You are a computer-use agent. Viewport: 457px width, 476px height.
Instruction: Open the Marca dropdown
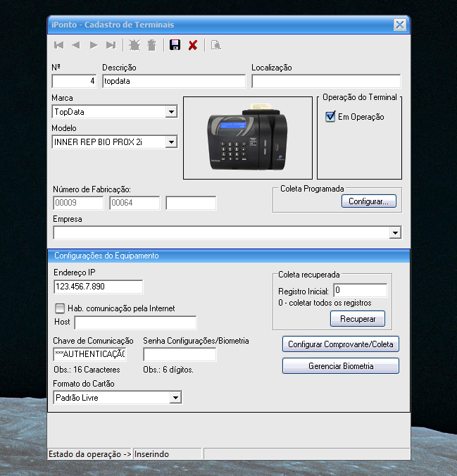[x=171, y=112]
